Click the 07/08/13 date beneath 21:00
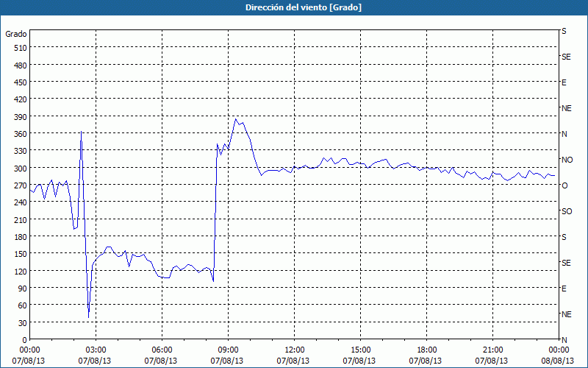Image resolution: width=588 pixels, height=368 pixels. [x=492, y=361]
